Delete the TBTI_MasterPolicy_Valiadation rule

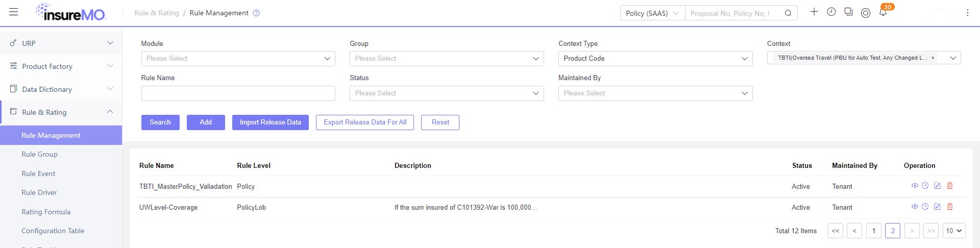pyautogui.click(x=950, y=186)
